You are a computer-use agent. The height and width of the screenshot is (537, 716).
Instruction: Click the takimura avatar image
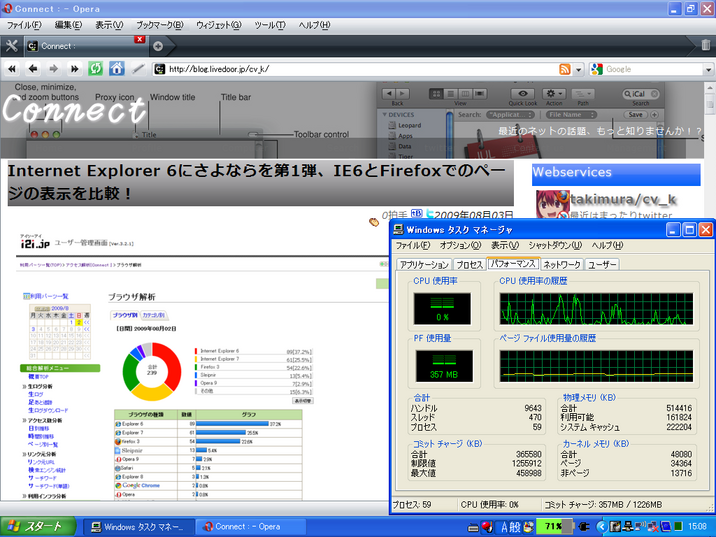point(551,205)
